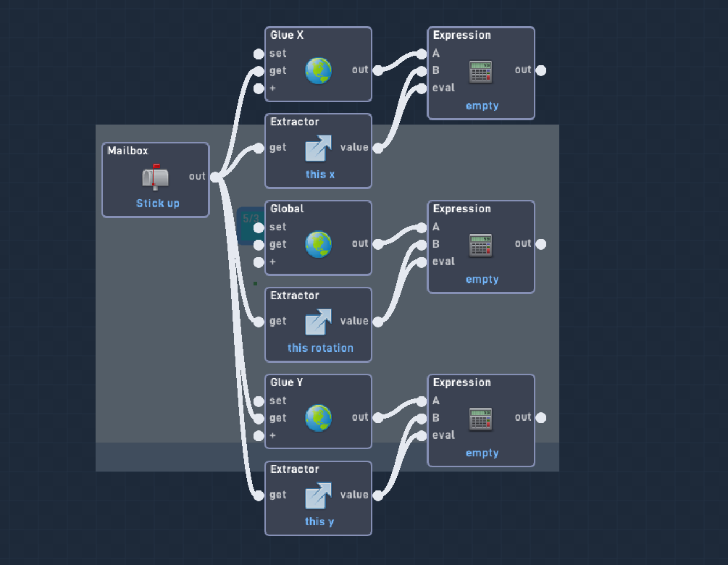728x565 pixels.
Task: Open the 'empty' field of top Expression
Action: pos(482,106)
